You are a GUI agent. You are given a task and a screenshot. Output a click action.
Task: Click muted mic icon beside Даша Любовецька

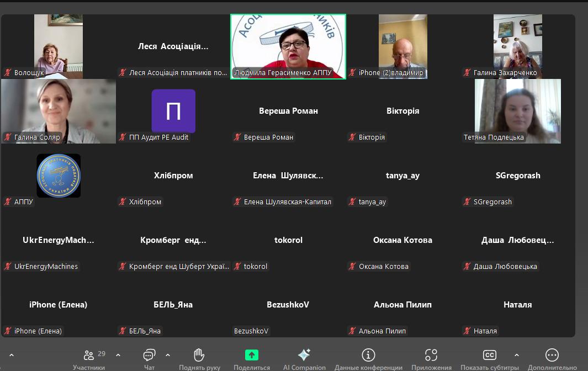click(467, 266)
